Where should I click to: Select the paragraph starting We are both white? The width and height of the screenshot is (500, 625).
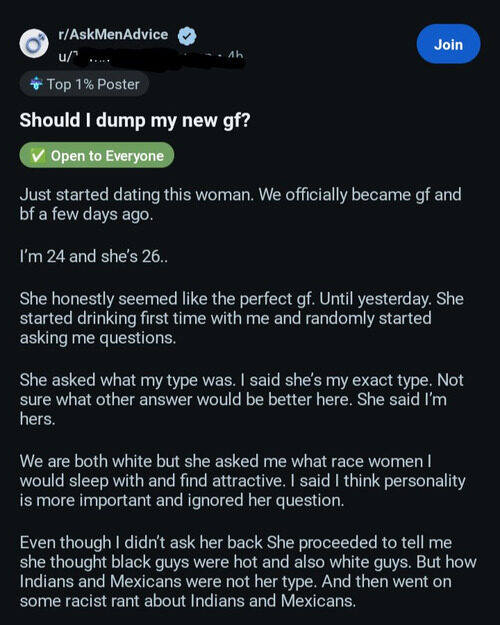point(242,481)
